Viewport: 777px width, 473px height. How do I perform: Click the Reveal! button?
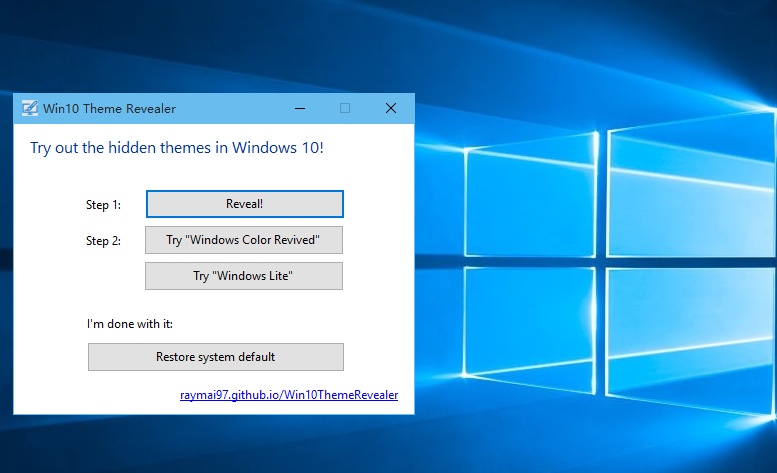pyautogui.click(x=244, y=204)
